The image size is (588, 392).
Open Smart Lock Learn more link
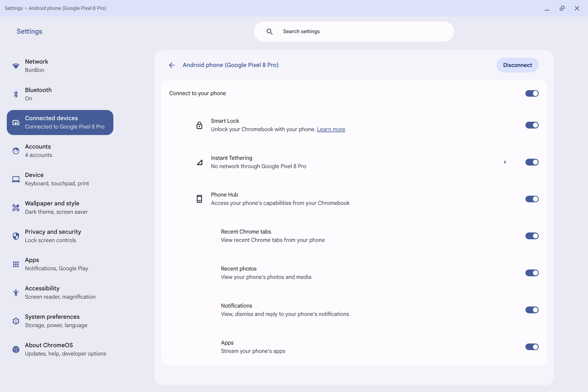click(331, 129)
